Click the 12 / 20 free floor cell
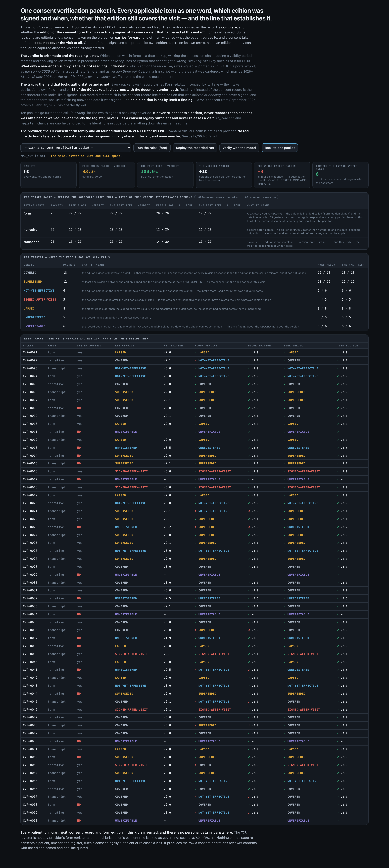Viewport: 389px width, 868px height. click(x=162, y=229)
